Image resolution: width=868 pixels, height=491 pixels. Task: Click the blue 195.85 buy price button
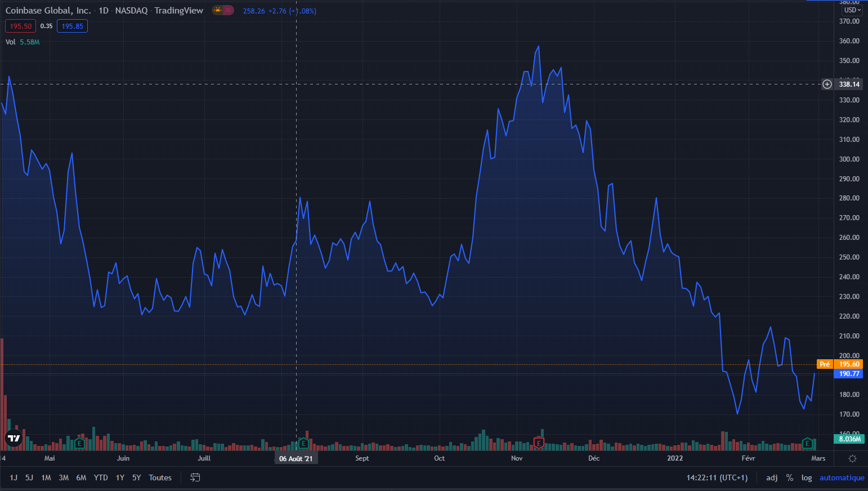click(72, 26)
